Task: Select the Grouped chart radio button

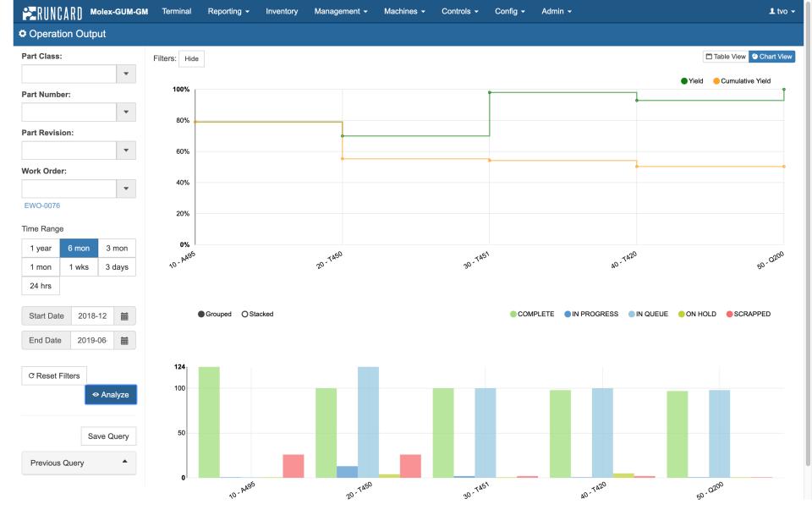Action: pyautogui.click(x=200, y=314)
